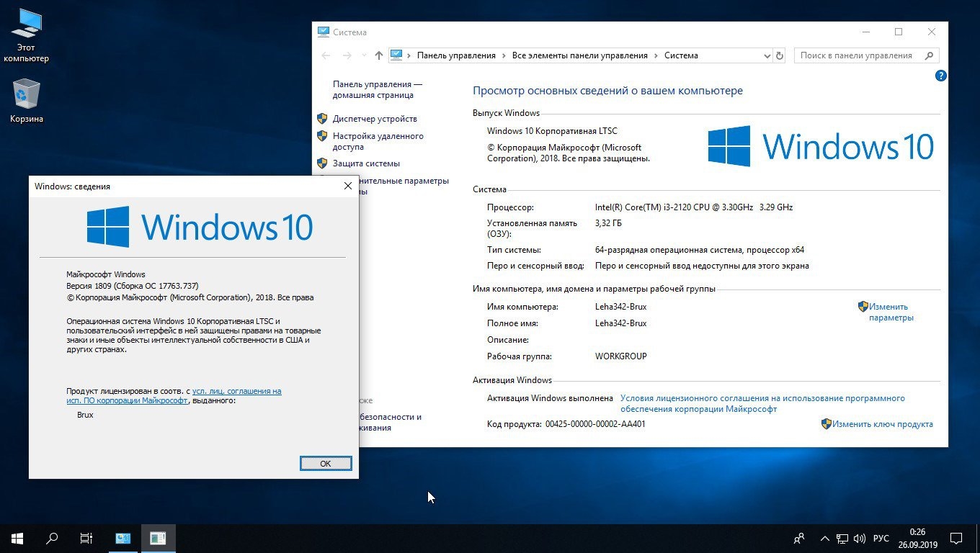Expand chevron after Панель управления breadcrumb
The height and width of the screenshot is (553, 980).
(504, 55)
